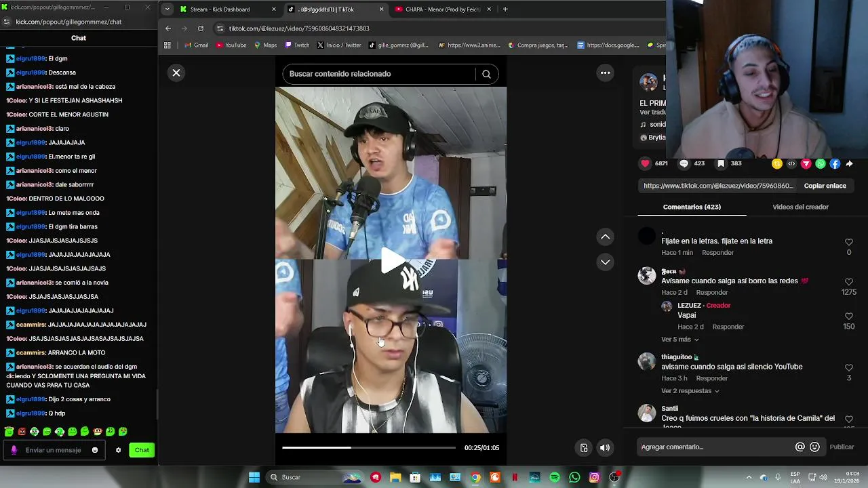The width and height of the screenshot is (868, 488).
Task: Like LEZUEZ's 'Vapai' reply
Action: point(849,316)
